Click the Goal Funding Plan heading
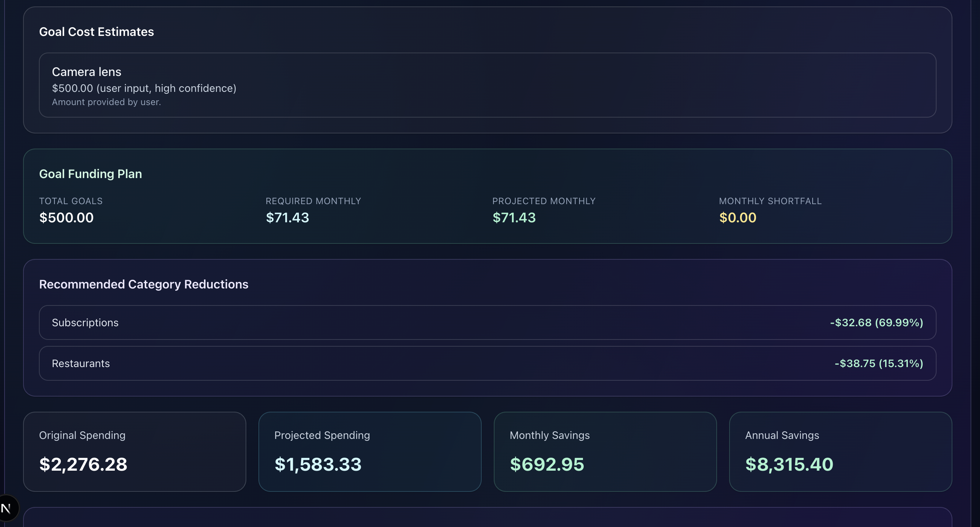 coord(90,174)
